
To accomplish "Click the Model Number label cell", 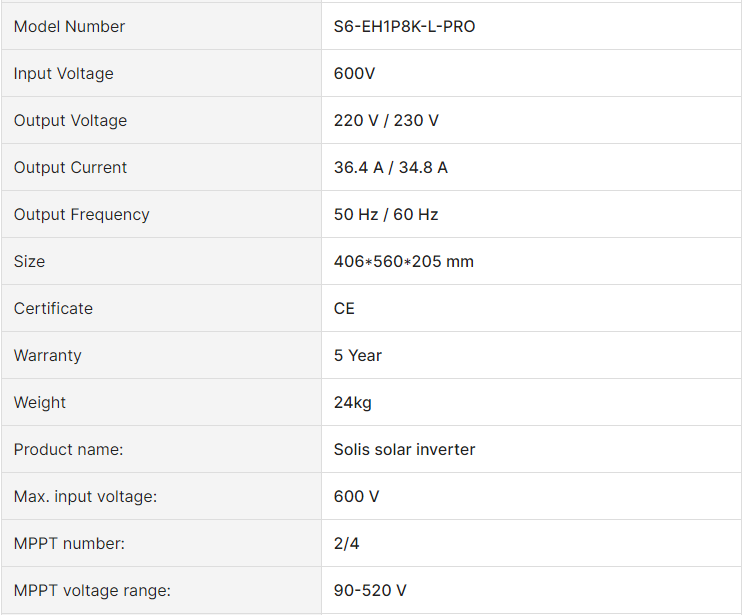I will point(161,26).
